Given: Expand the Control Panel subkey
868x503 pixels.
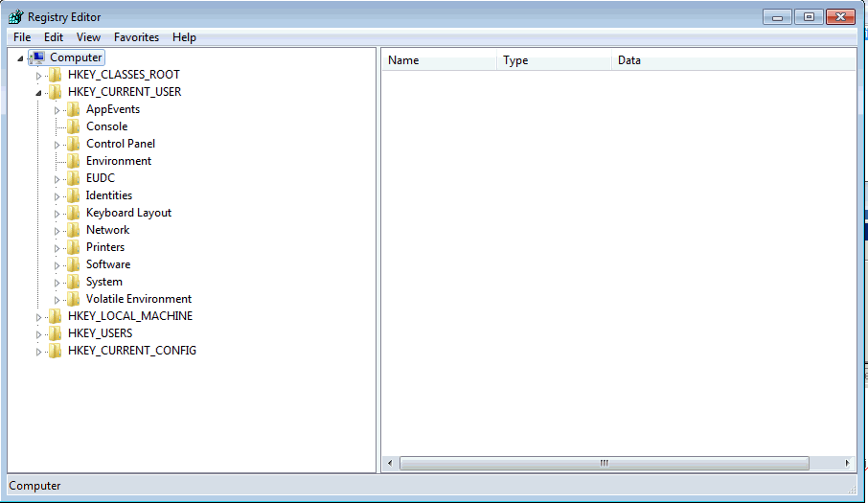Looking at the screenshot, I should pyautogui.click(x=57, y=145).
